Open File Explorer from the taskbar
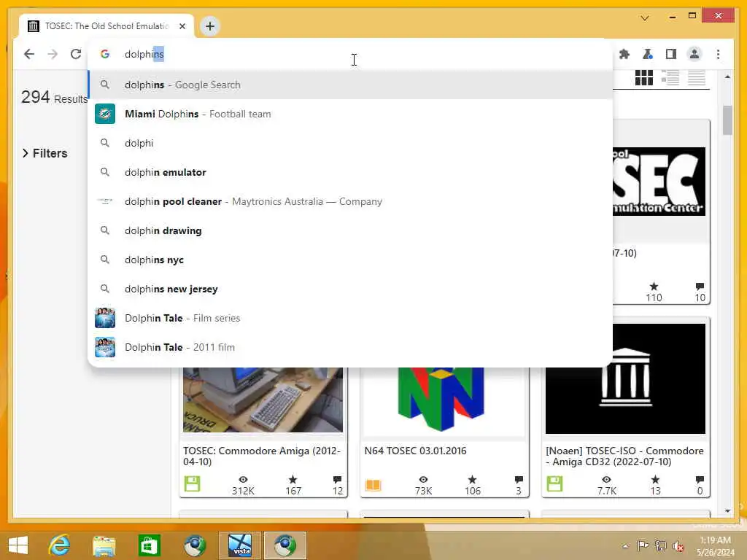747x560 pixels. pyautogui.click(x=104, y=545)
